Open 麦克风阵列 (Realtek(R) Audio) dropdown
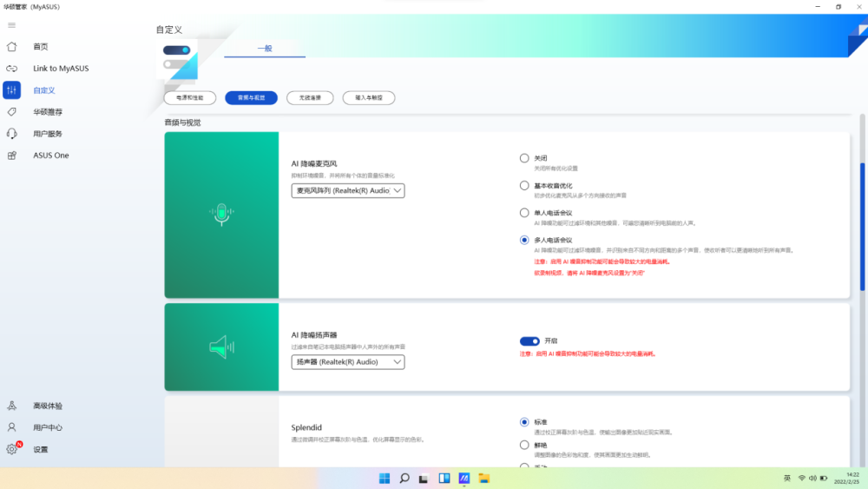 348,190
